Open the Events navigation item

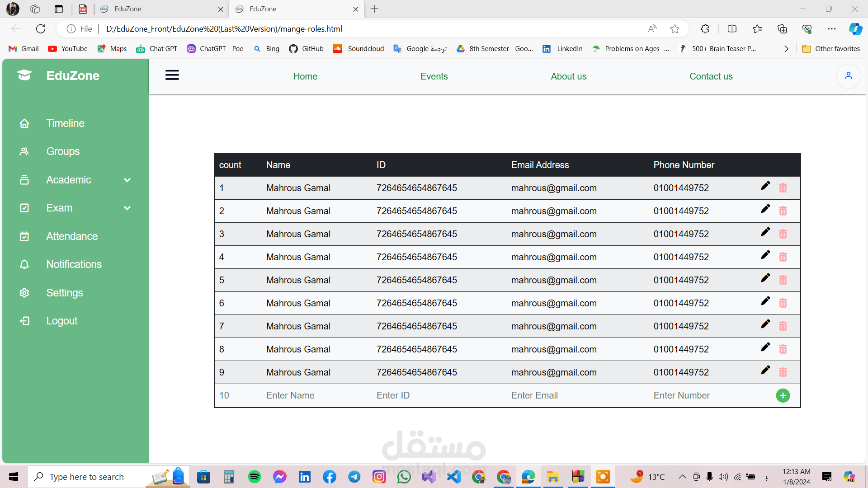click(434, 76)
